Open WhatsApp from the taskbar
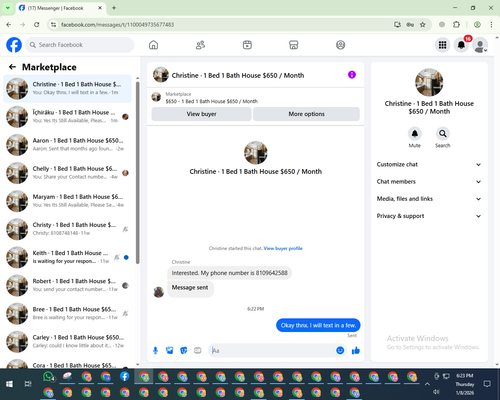This screenshot has width=500, height=400. pos(49,377)
